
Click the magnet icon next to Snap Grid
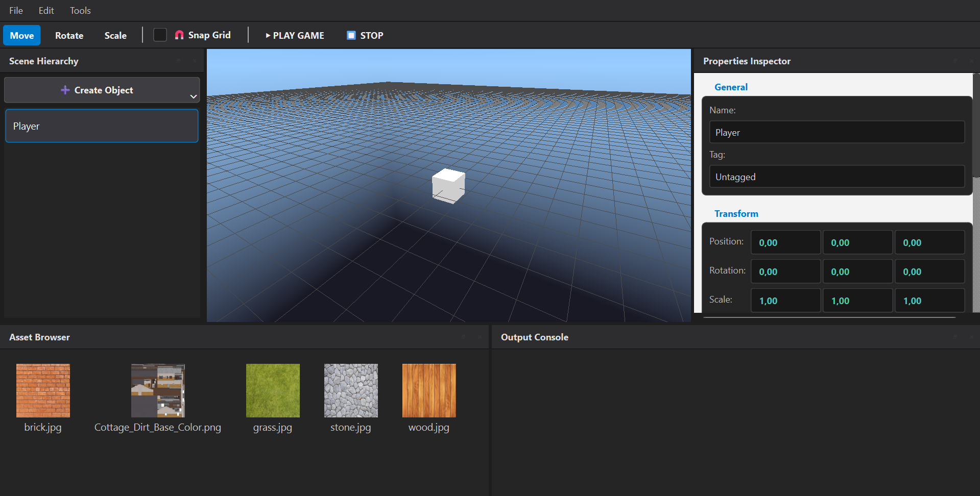tap(179, 35)
